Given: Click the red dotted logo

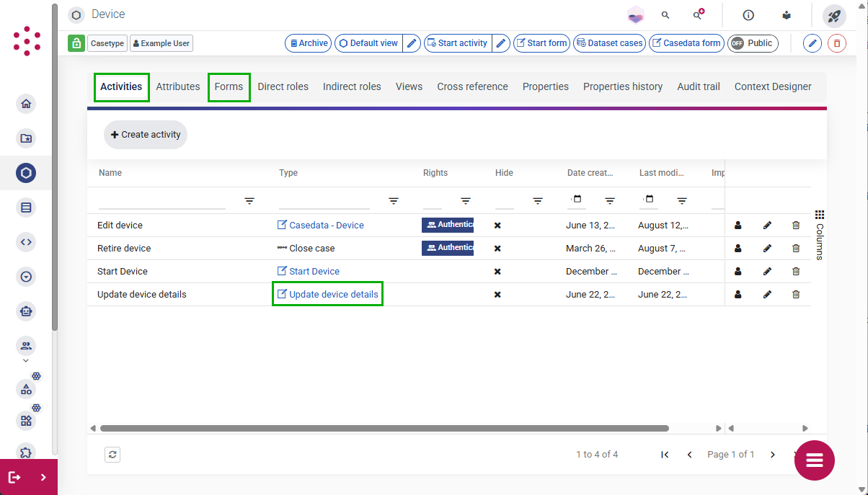Looking at the screenshot, I should (27, 41).
